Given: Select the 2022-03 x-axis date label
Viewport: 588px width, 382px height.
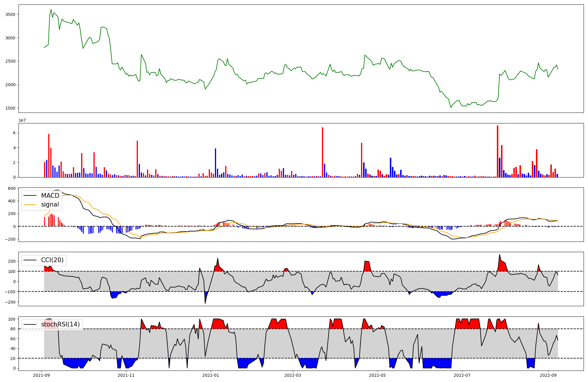Looking at the screenshot, I should (293, 375).
